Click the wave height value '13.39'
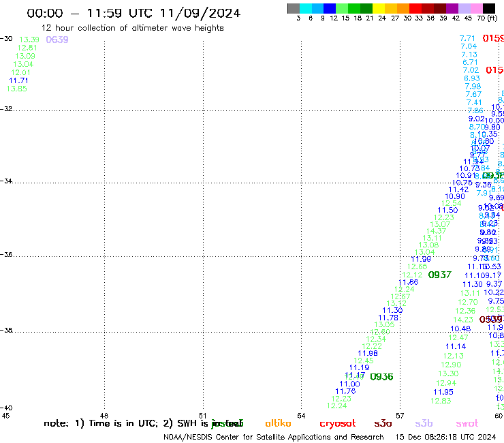Viewport: 504px width, 443px height. [x=29, y=40]
